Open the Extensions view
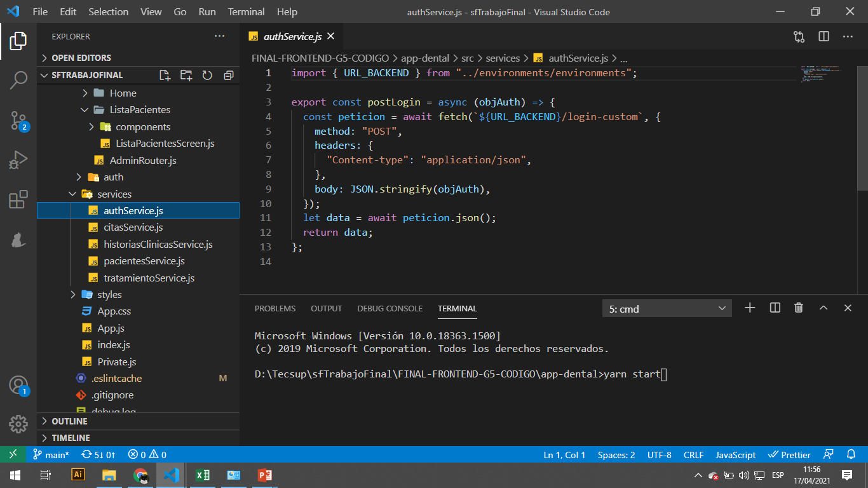 click(17, 200)
